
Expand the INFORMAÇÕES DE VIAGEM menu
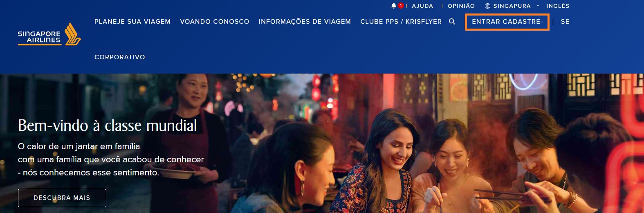(x=305, y=22)
